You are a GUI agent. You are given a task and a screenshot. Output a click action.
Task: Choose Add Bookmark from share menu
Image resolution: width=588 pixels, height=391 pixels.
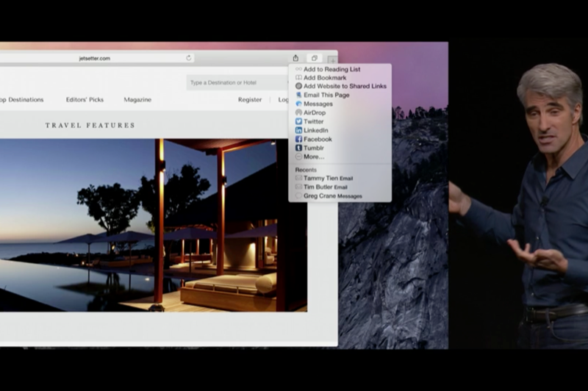click(x=324, y=78)
